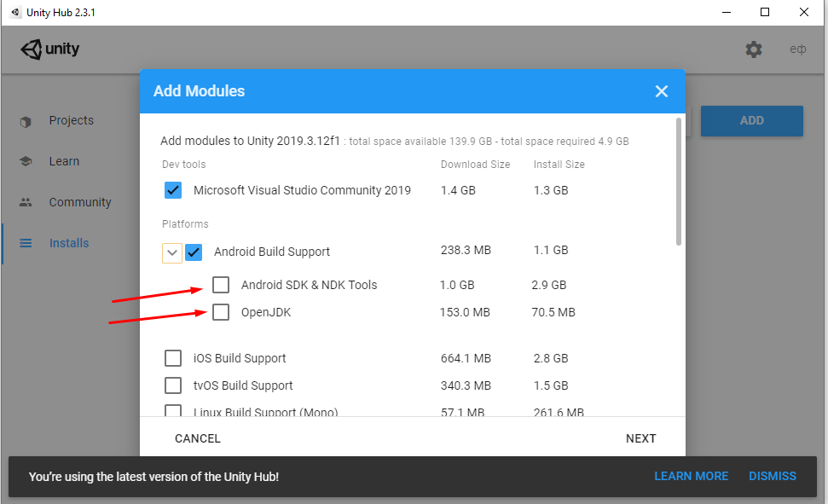This screenshot has height=504, width=828.
Task: Uncheck Android Build Support checkbox
Action: 194,252
